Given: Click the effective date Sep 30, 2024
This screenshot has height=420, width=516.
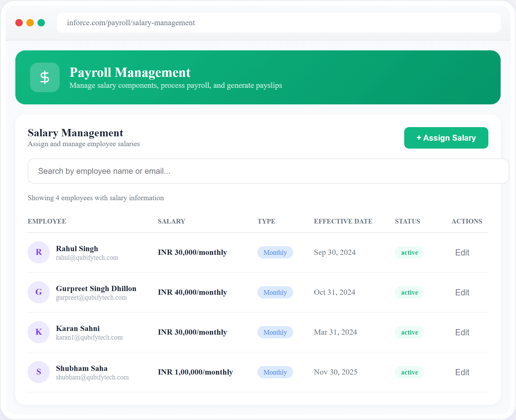Looking at the screenshot, I should coord(335,252).
